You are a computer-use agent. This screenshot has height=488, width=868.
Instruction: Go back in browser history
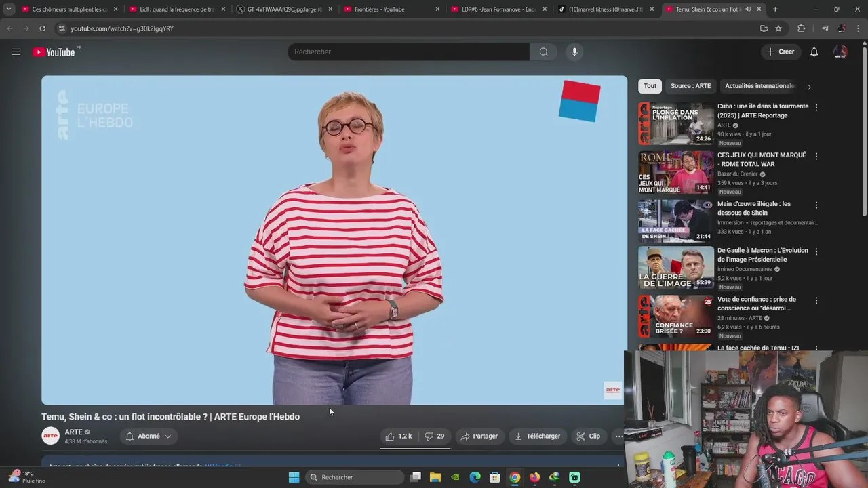(x=10, y=28)
